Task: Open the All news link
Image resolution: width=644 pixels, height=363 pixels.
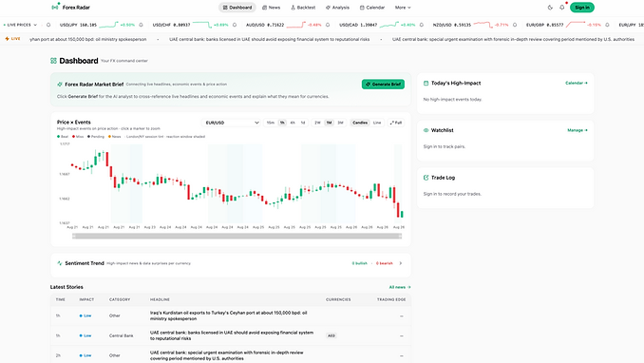Action: 400,287
